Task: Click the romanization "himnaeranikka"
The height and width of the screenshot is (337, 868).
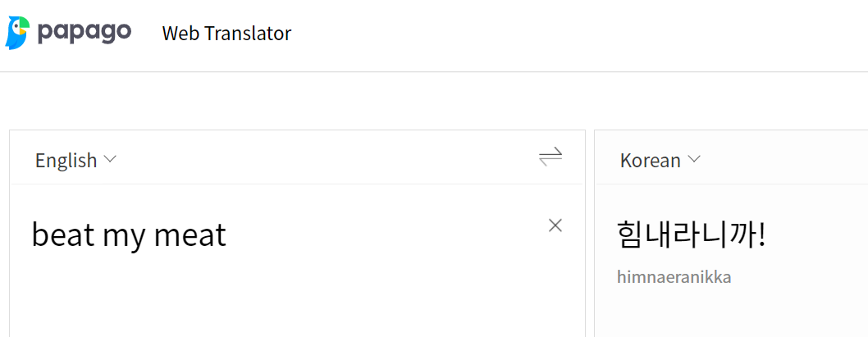Action: click(674, 277)
